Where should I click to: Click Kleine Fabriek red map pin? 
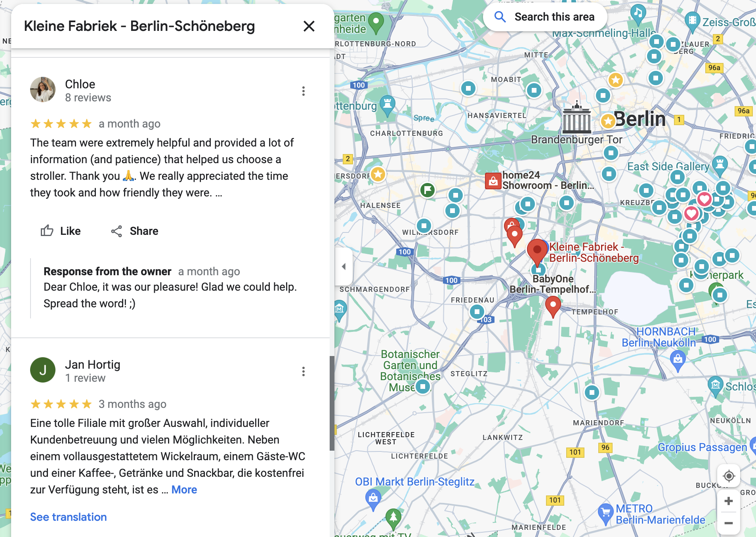(x=537, y=251)
